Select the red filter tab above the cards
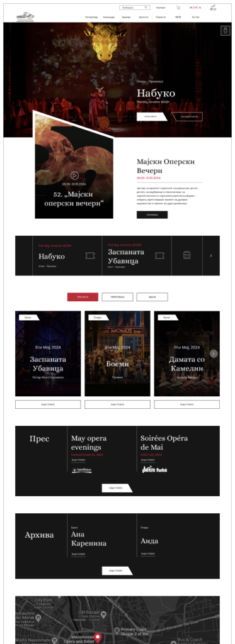The height and width of the screenshot is (644, 235). pos(83,297)
